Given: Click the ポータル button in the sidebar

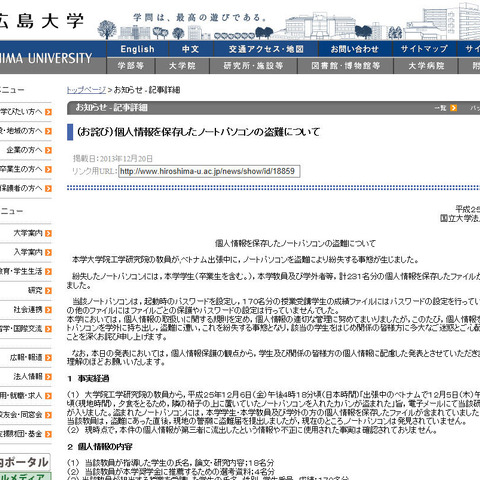Looking at the screenshot, I should 25,462.
